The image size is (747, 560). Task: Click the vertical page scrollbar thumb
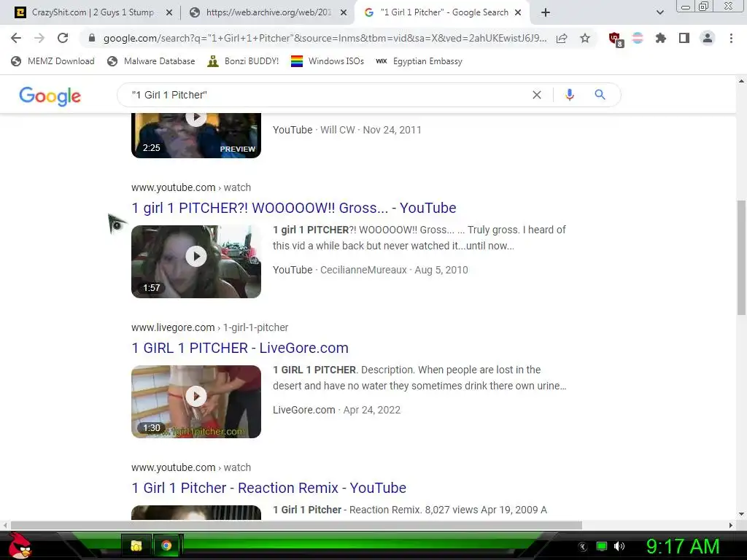click(741, 257)
